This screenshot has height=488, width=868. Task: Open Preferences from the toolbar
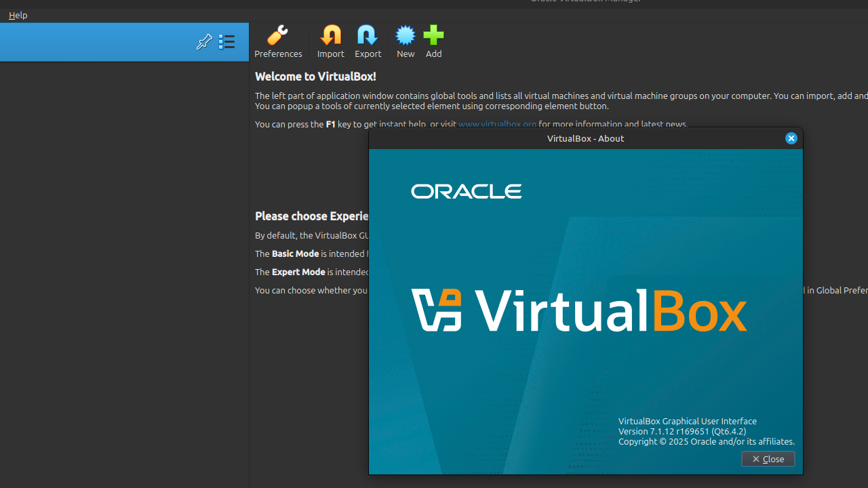pyautogui.click(x=278, y=41)
